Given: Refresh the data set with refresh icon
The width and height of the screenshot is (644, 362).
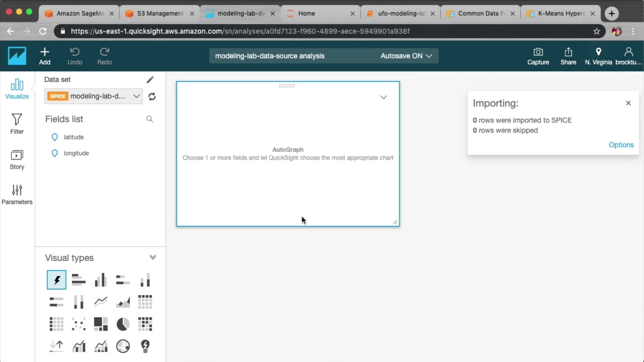Looking at the screenshot, I should tap(152, 97).
